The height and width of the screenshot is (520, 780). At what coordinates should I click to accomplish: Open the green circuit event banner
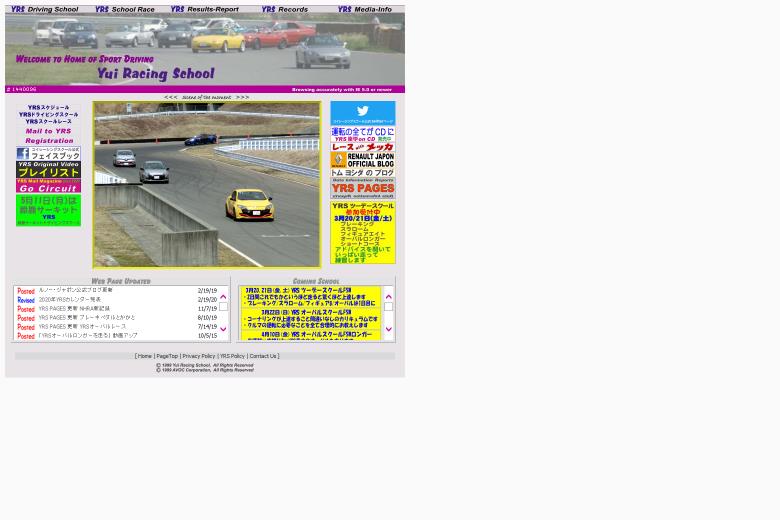point(48,209)
